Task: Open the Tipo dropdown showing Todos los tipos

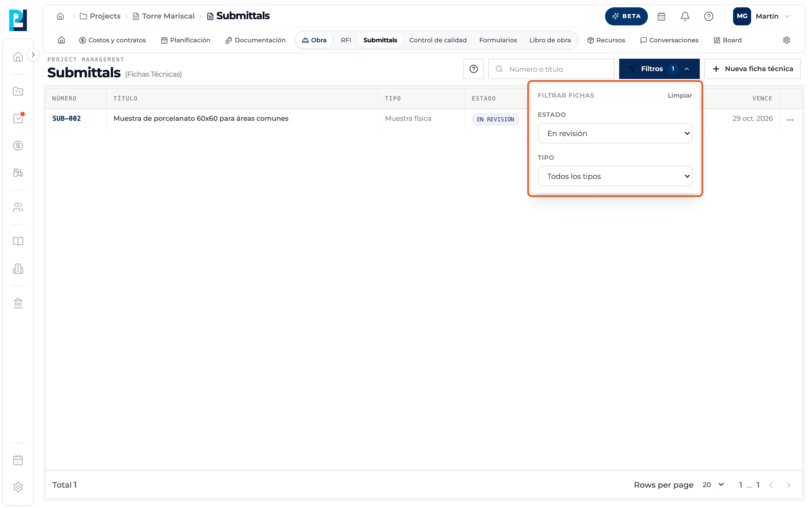Action: click(x=615, y=176)
